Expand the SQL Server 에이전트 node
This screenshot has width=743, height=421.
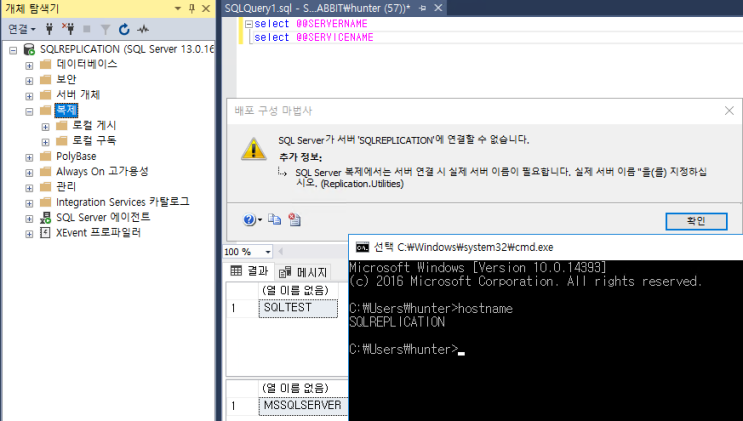29,219
